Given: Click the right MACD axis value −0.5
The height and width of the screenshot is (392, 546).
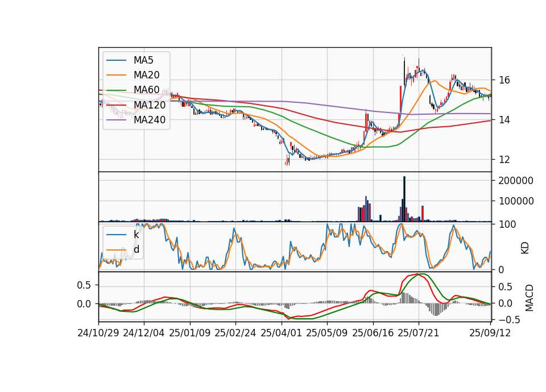Looking at the screenshot, I should [x=509, y=320].
